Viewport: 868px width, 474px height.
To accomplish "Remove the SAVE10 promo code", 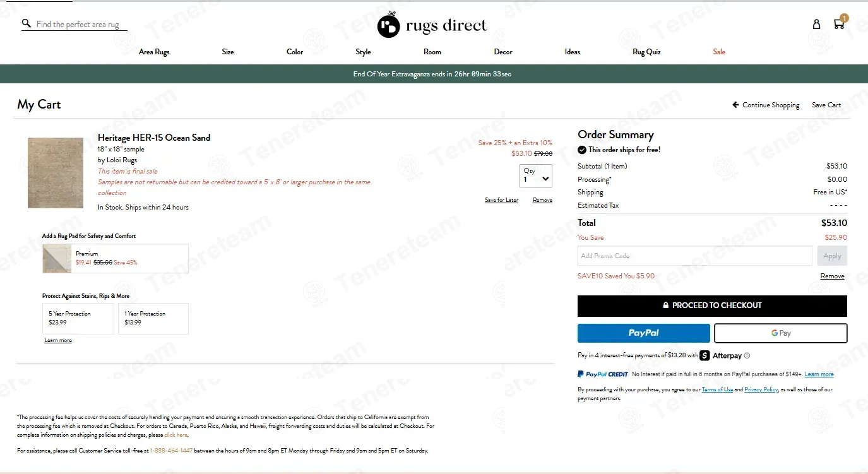I will (x=832, y=276).
